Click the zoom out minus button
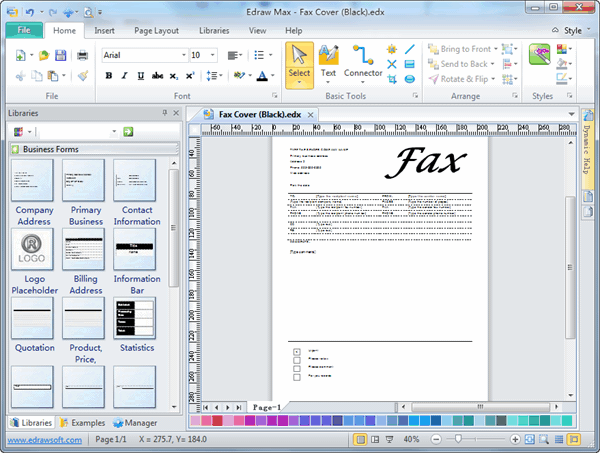 (x=436, y=439)
